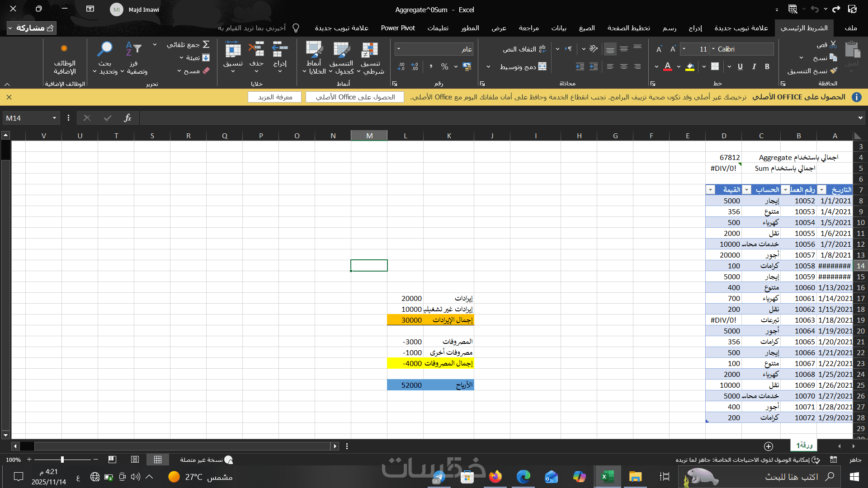Open Excel from the Windows taskbar
The height and width of the screenshot is (488, 868).
(x=607, y=477)
